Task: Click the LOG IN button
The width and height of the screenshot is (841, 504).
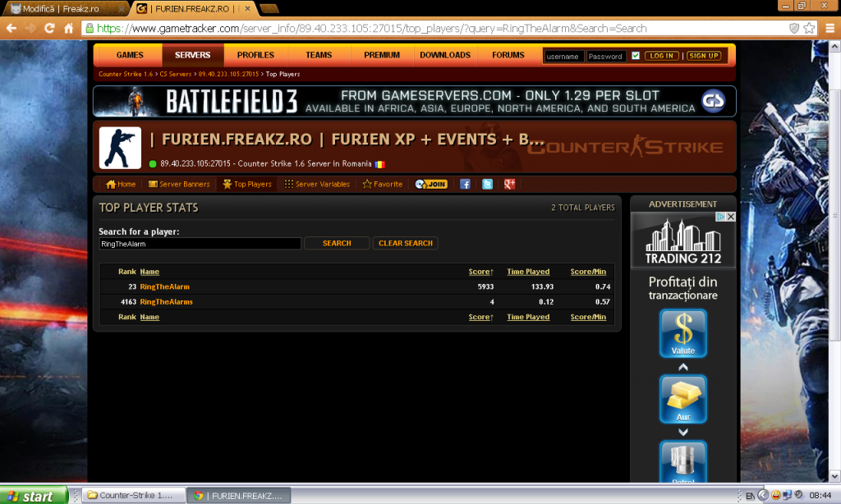Action: pyautogui.click(x=661, y=56)
